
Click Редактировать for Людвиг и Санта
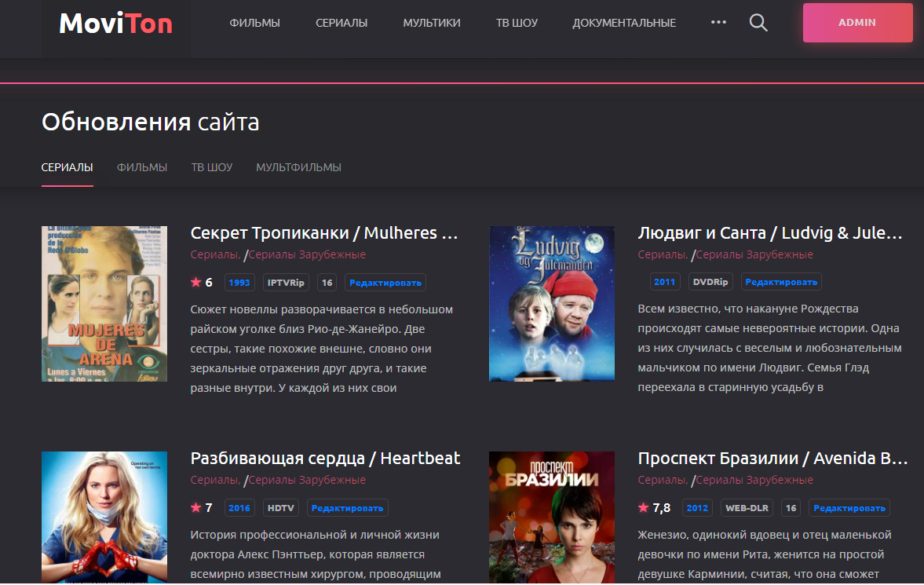click(781, 283)
